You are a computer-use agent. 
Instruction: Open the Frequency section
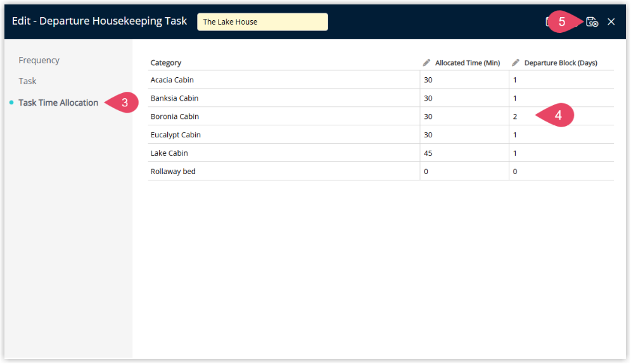(39, 60)
